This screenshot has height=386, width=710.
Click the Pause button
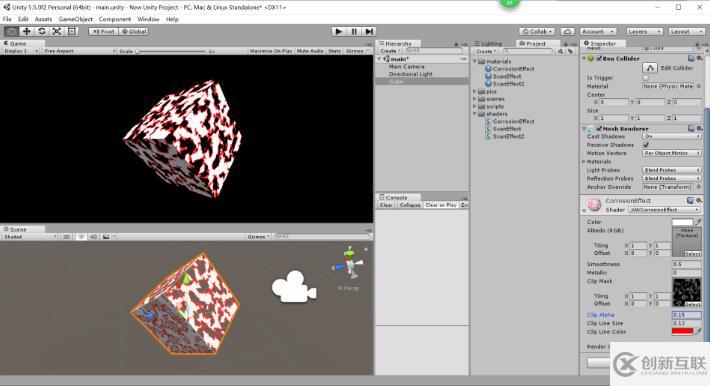[x=354, y=31]
